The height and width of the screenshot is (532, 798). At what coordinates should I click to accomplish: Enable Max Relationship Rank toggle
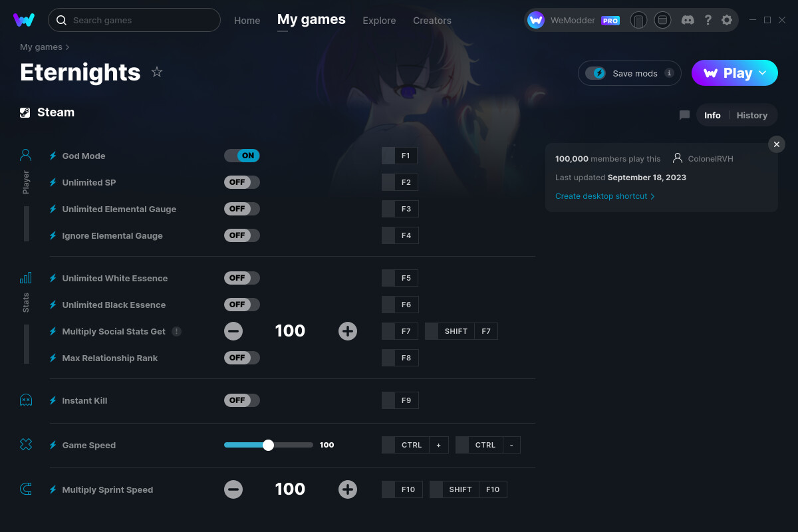[x=242, y=358]
